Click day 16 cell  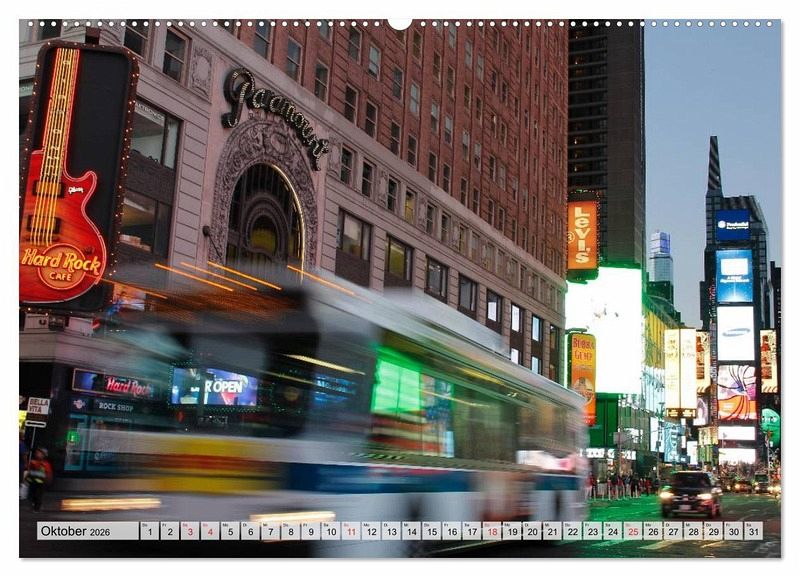click(x=452, y=531)
